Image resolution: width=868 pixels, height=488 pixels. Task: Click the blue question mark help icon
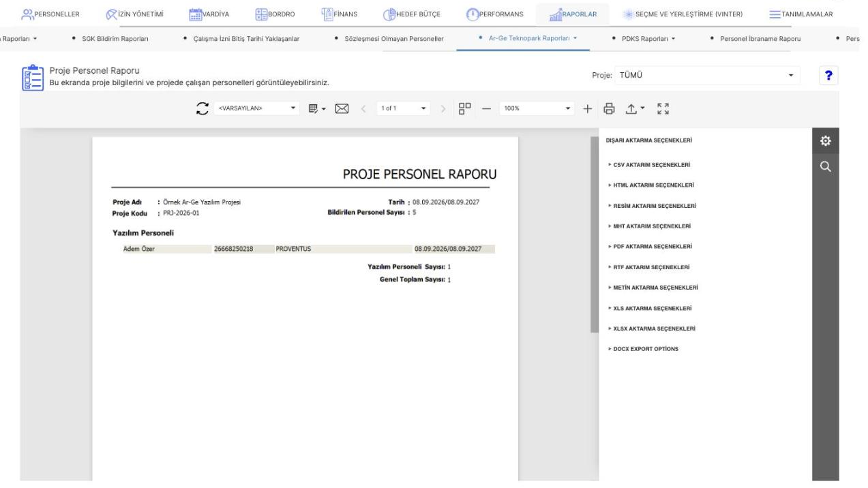click(830, 76)
